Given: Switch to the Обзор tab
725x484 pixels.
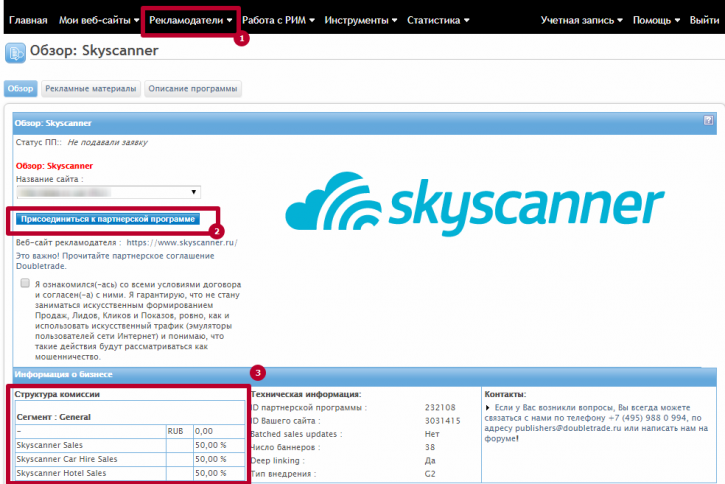Looking at the screenshot, I should pos(20,88).
